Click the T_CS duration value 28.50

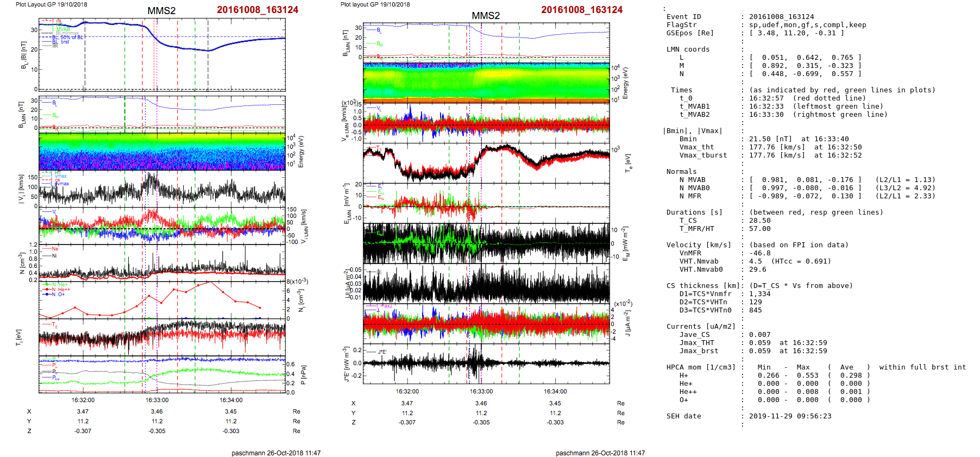(759, 221)
